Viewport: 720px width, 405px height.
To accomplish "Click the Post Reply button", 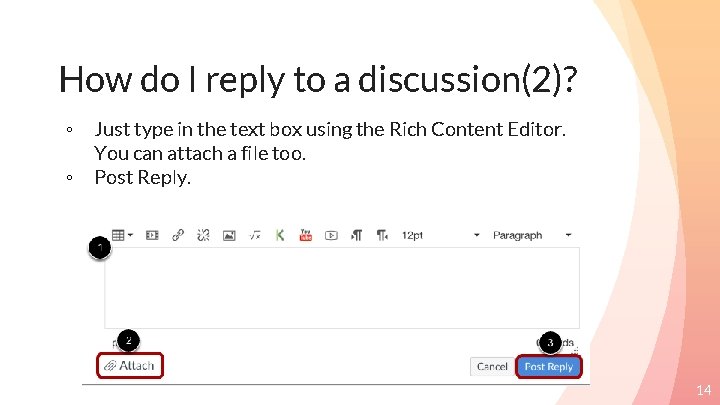I will tap(549, 366).
